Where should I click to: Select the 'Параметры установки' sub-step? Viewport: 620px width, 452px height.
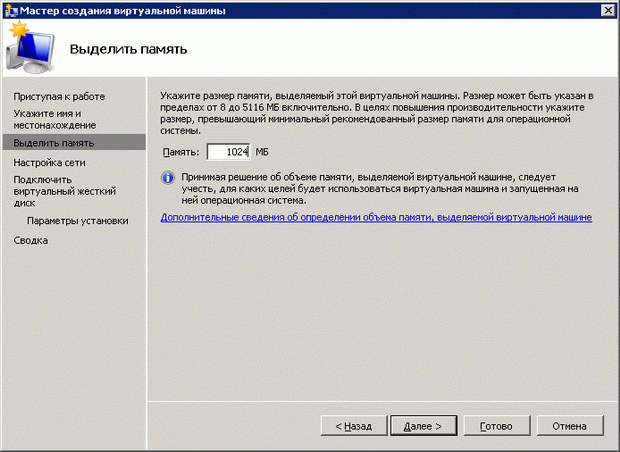pos(77,221)
